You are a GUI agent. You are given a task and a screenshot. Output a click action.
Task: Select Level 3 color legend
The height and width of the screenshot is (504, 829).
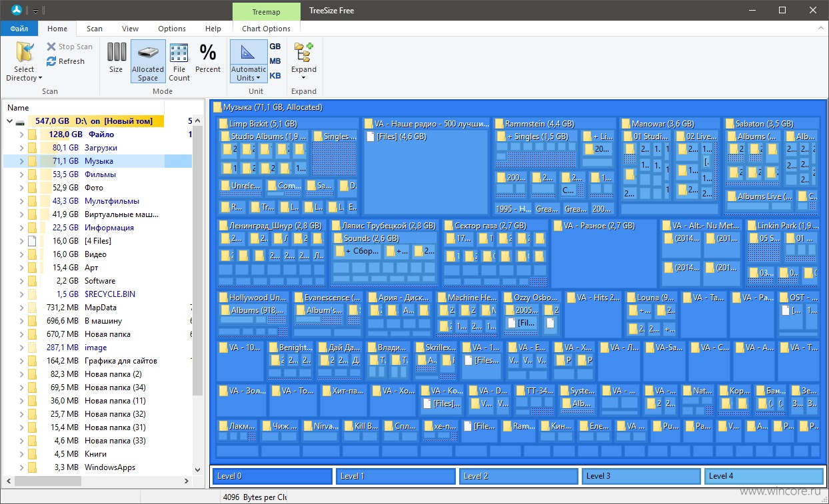[641, 476]
